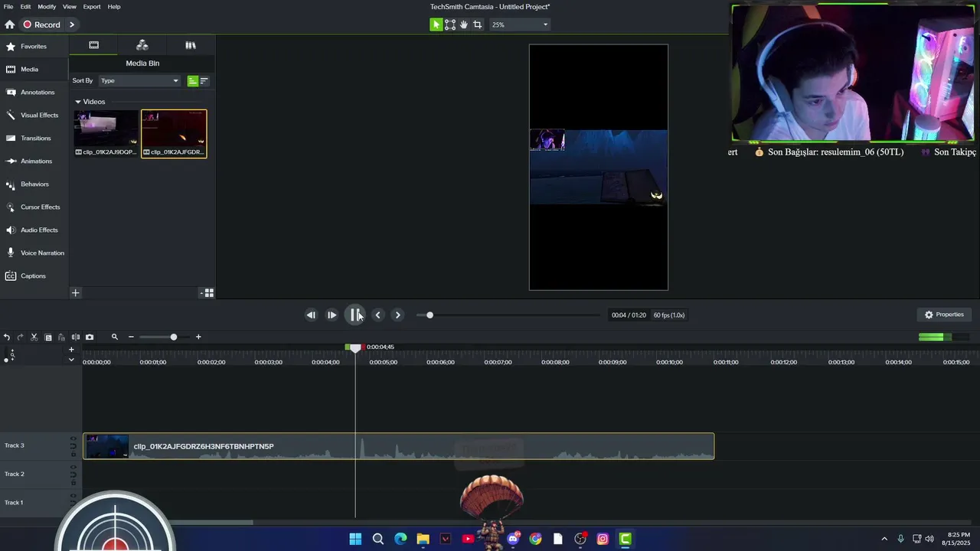Jump to previous marker with left chevron

[377, 315]
